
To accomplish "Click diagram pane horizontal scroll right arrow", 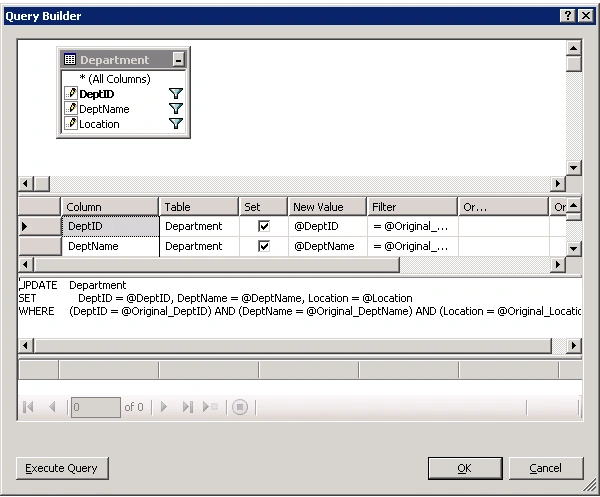I will click(x=558, y=184).
